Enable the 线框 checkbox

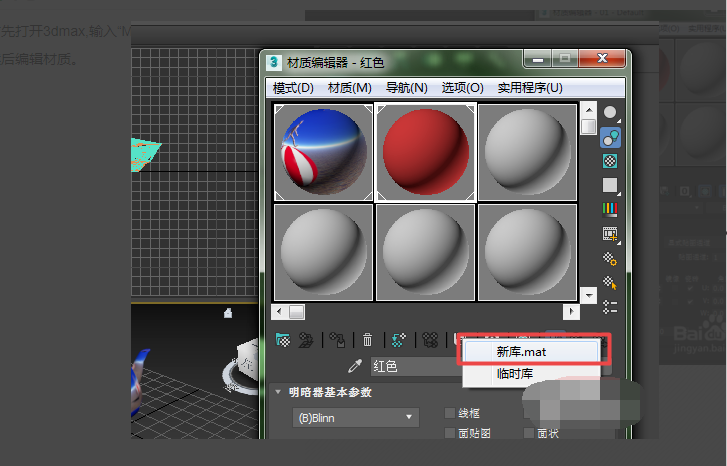tap(450, 413)
